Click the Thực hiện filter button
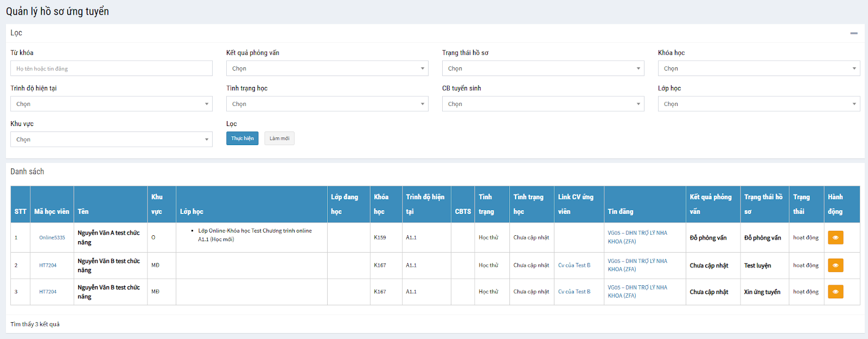 coord(242,139)
